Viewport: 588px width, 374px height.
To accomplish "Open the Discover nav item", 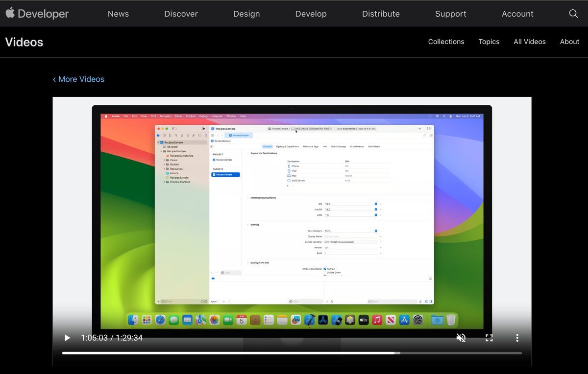I will coord(181,14).
